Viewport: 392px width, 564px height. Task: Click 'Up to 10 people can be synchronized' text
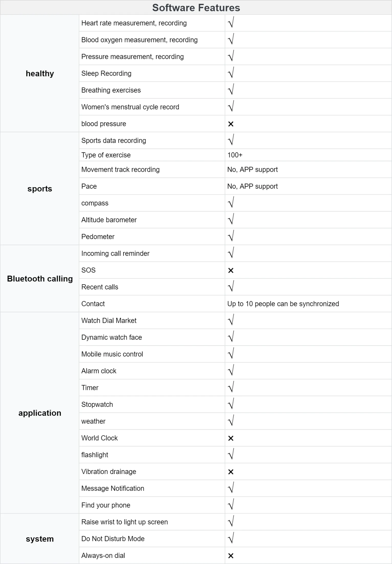(283, 304)
